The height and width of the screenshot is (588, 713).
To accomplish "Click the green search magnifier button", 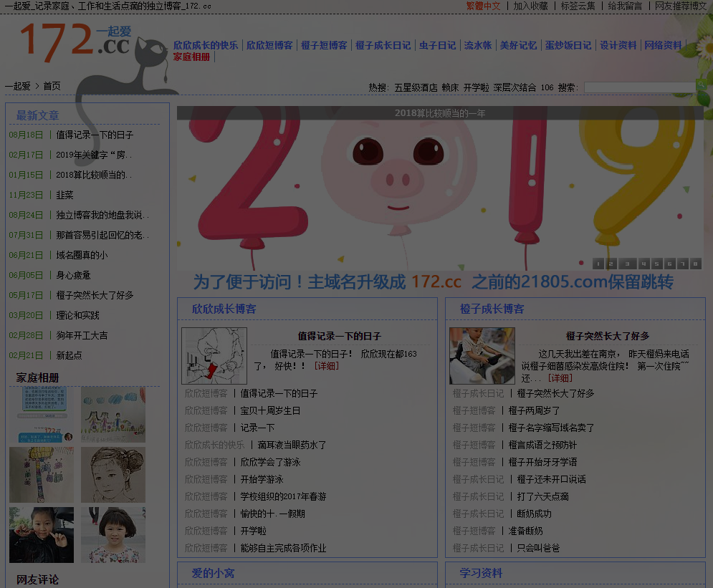I will [702, 86].
